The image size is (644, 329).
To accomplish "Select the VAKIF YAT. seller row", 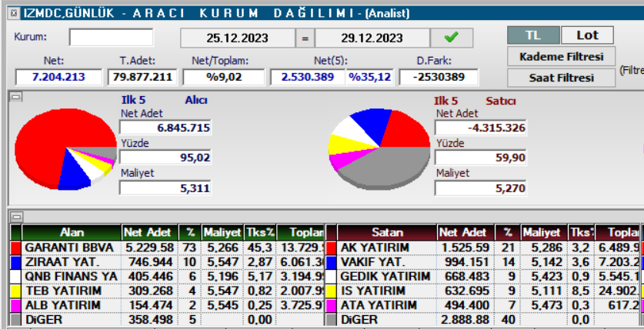I will tap(483, 262).
